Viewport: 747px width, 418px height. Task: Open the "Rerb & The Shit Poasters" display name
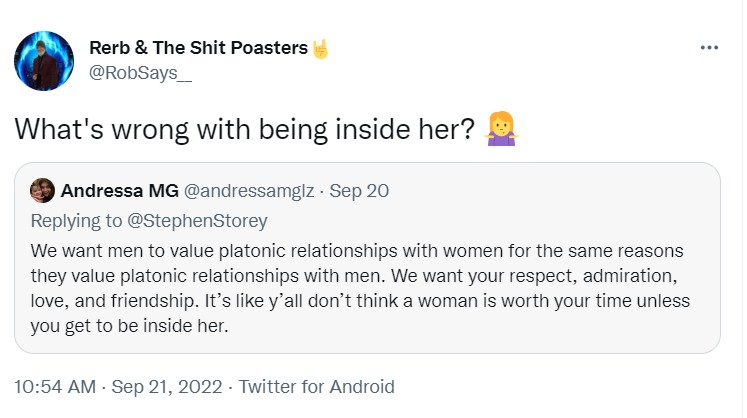[x=198, y=47]
